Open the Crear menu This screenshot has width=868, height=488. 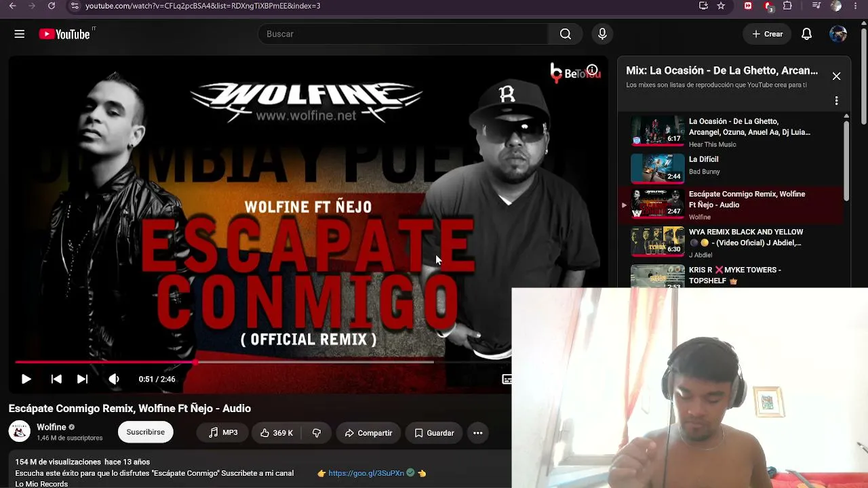tap(767, 34)
